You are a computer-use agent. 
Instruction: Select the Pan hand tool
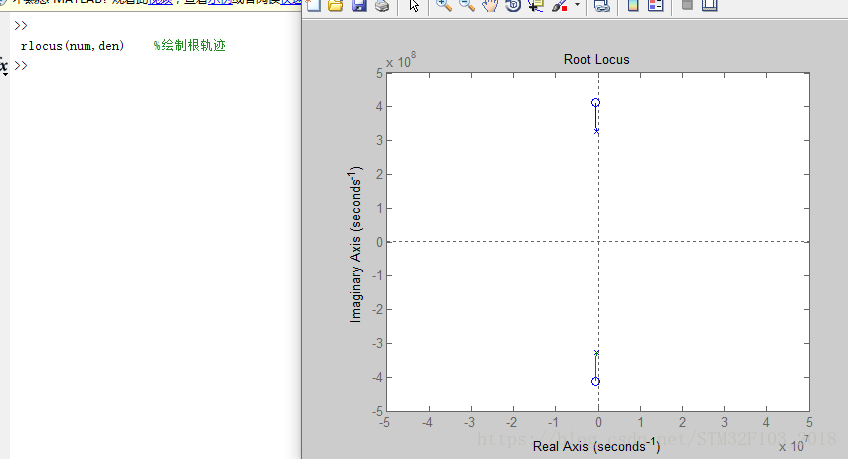pos(489,5)
